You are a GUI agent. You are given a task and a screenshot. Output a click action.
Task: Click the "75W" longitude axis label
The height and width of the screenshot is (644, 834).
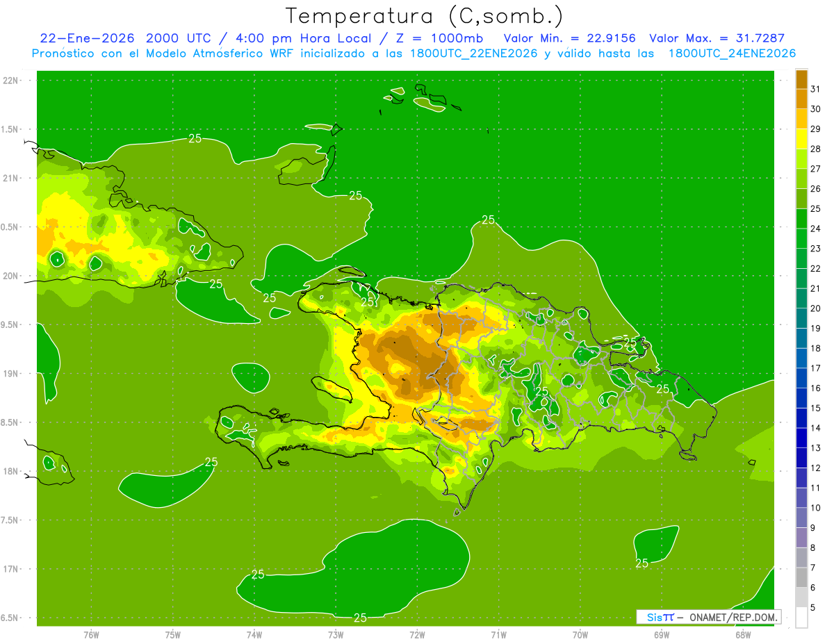click(x=172, y=635)
